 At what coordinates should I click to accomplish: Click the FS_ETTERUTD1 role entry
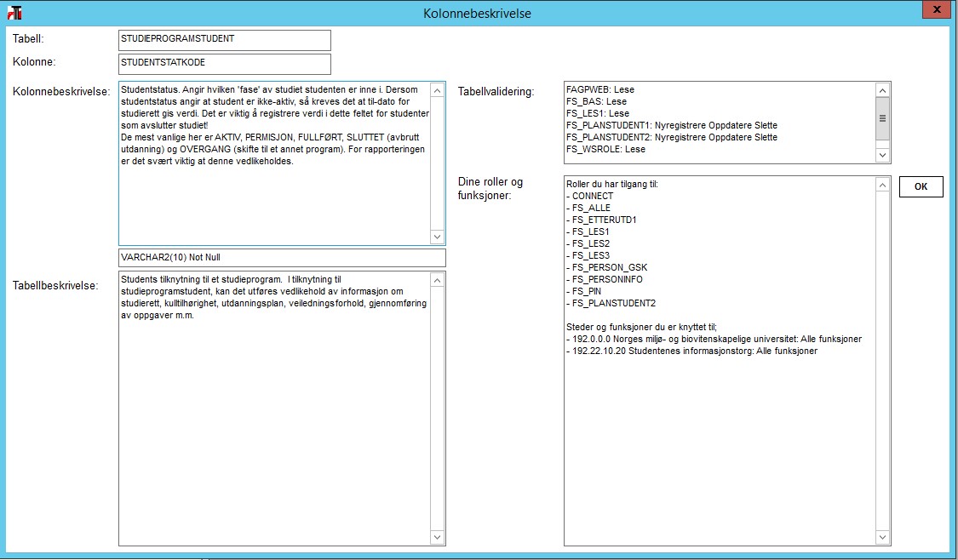(601, 220)
